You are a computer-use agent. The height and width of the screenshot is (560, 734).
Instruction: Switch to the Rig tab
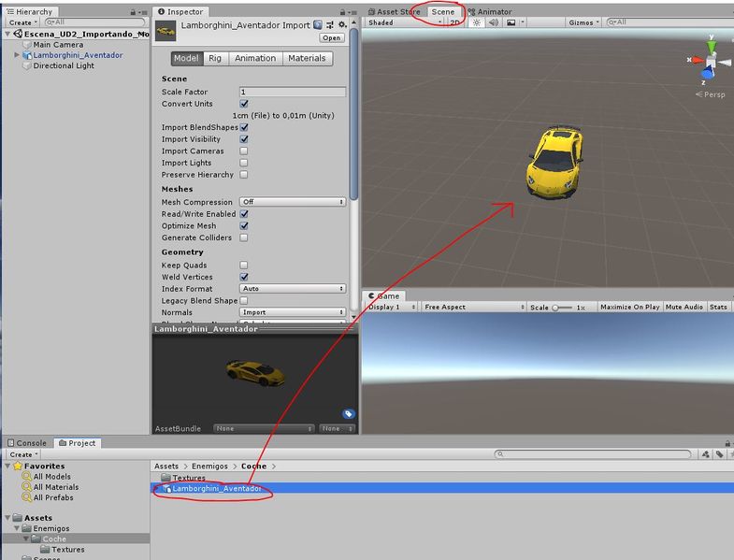pos(215,58)
